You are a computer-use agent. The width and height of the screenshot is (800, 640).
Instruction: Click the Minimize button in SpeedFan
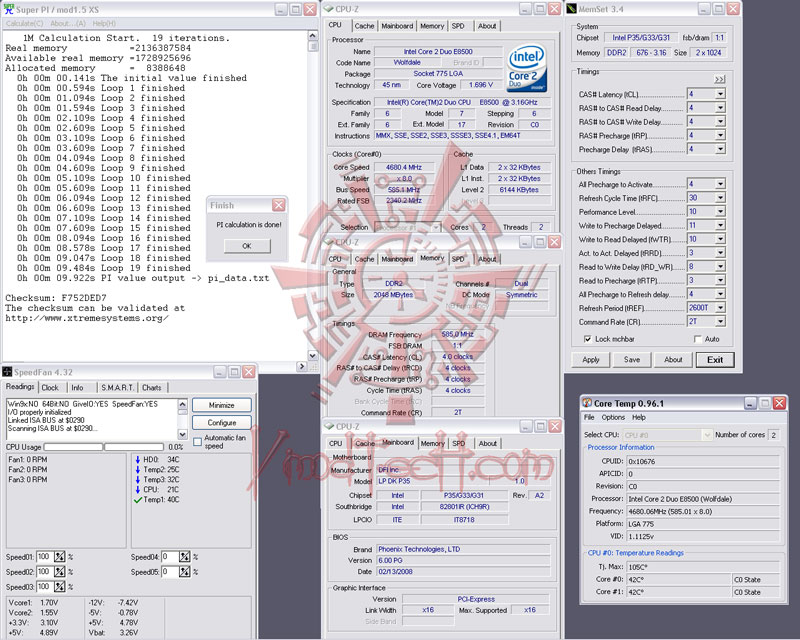(221, 405)
